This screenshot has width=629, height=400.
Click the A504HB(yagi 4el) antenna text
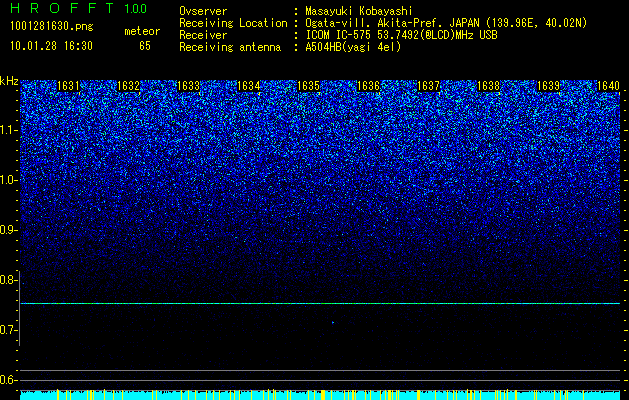(x=353, y=47)
